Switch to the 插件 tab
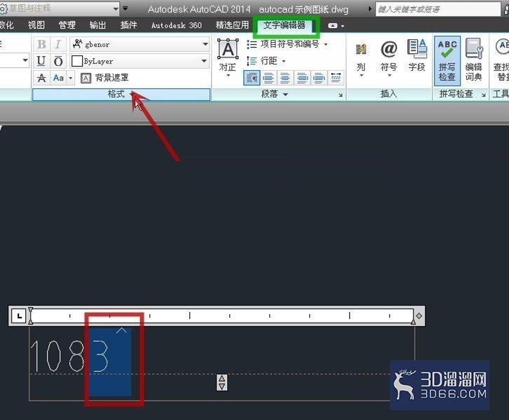The height and width of the screenshot is (420, 509). 128,25
